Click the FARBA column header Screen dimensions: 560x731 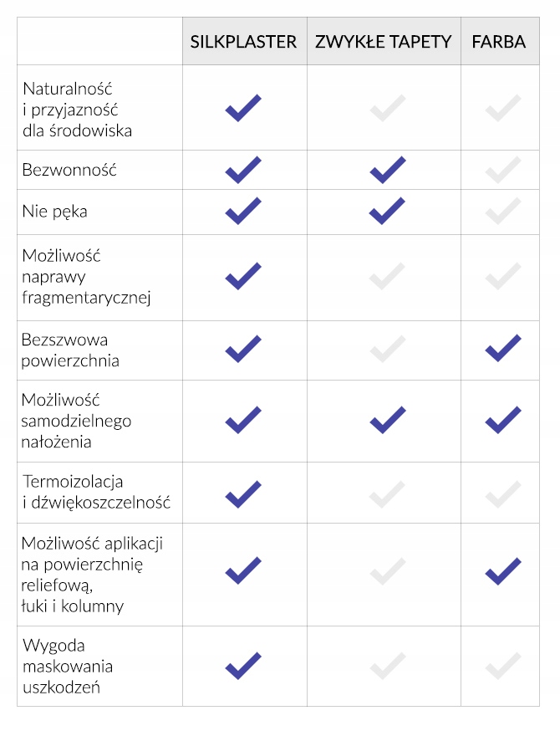click(499, 41)
